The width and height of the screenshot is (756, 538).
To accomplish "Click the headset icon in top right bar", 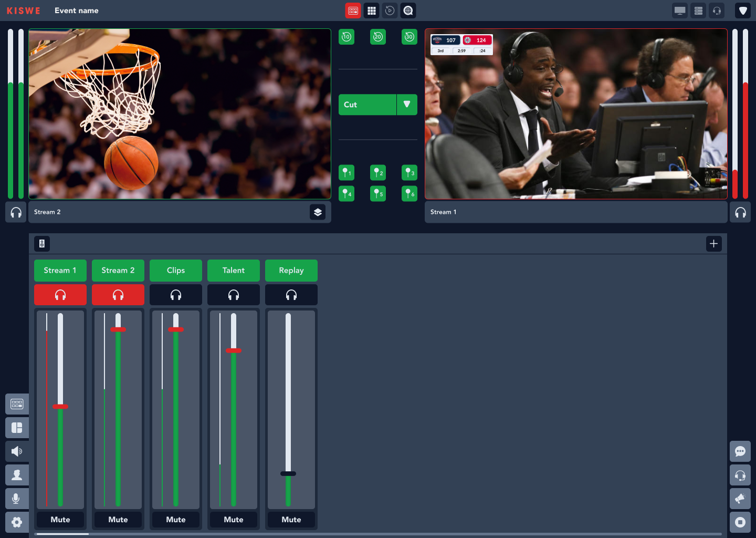I will pyautogui.click(x=717, y=11).
